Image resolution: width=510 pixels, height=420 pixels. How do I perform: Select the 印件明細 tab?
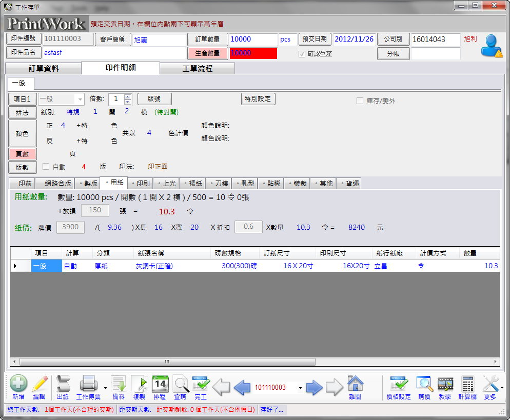click(x=121, y=68)
